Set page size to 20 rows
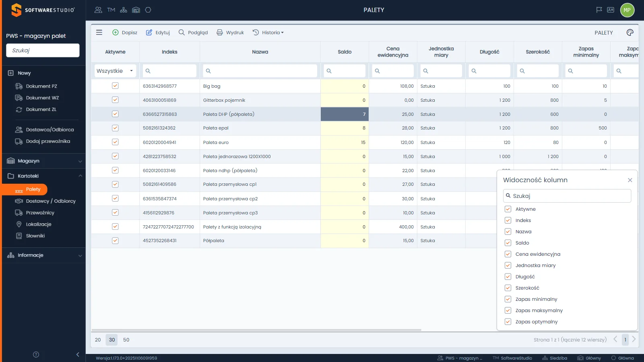Image resolution: width=644 pixels, height=362 pixels. pyautogui.click(x=98, y=340)
